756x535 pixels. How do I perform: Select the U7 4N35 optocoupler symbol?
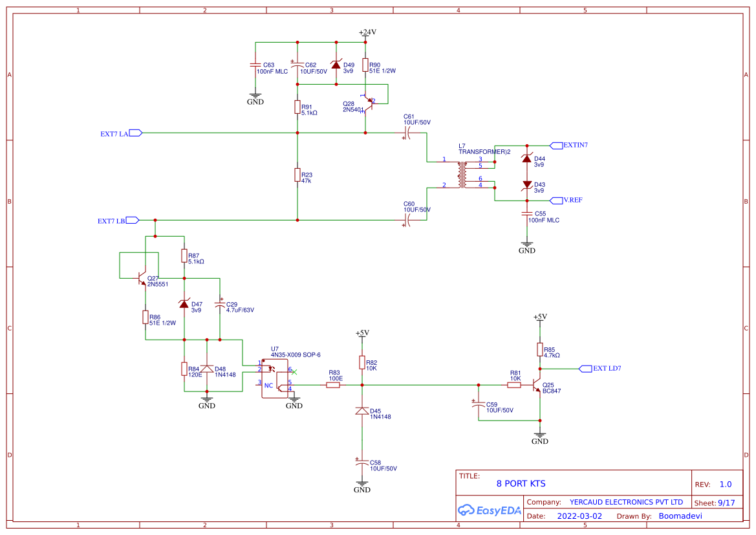point(275,378)
